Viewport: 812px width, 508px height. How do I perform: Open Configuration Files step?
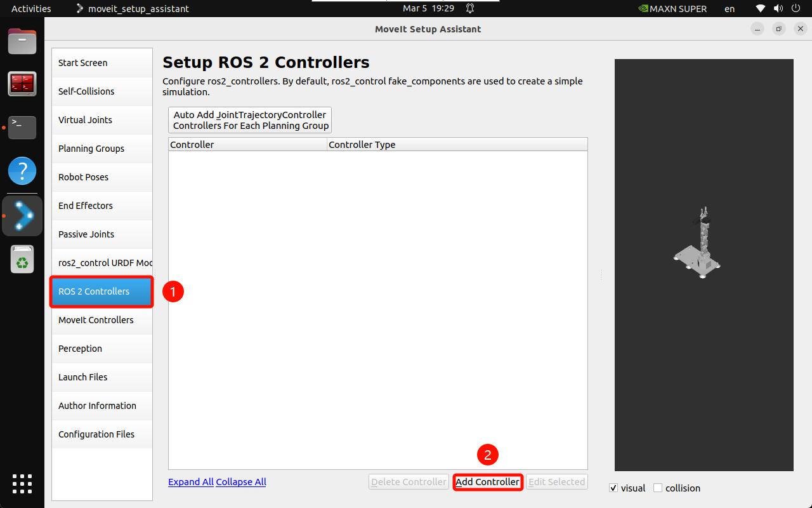[102, 434]
